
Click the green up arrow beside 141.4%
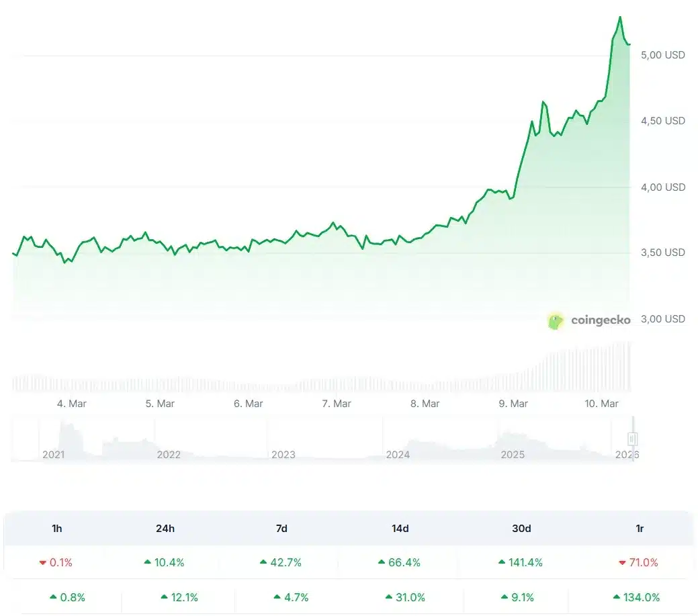[503, 562]
